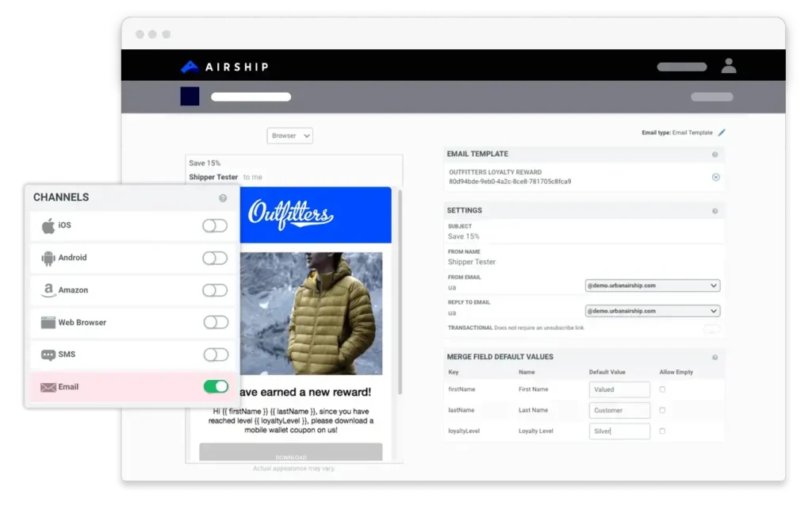The height and width of the screenshot is (510, 812).
Task: Expand the Reply To Email domain dropdown
Action: click(x=652, y=311)
